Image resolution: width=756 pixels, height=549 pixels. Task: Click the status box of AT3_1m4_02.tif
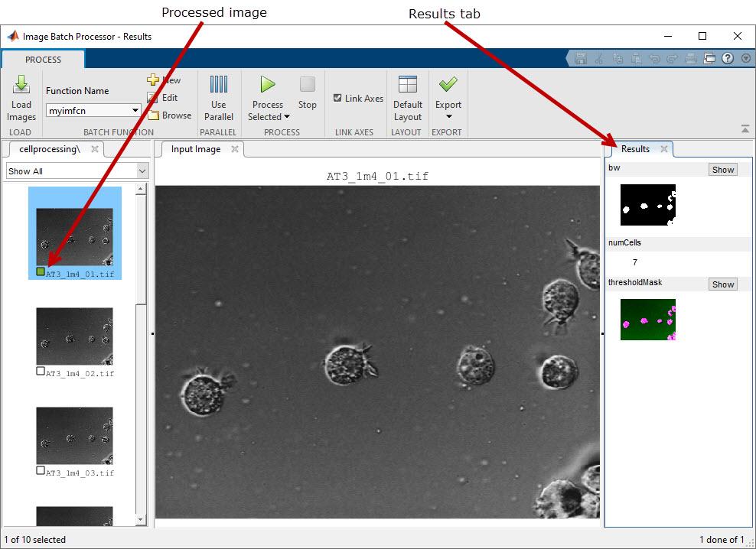(41, 371)
